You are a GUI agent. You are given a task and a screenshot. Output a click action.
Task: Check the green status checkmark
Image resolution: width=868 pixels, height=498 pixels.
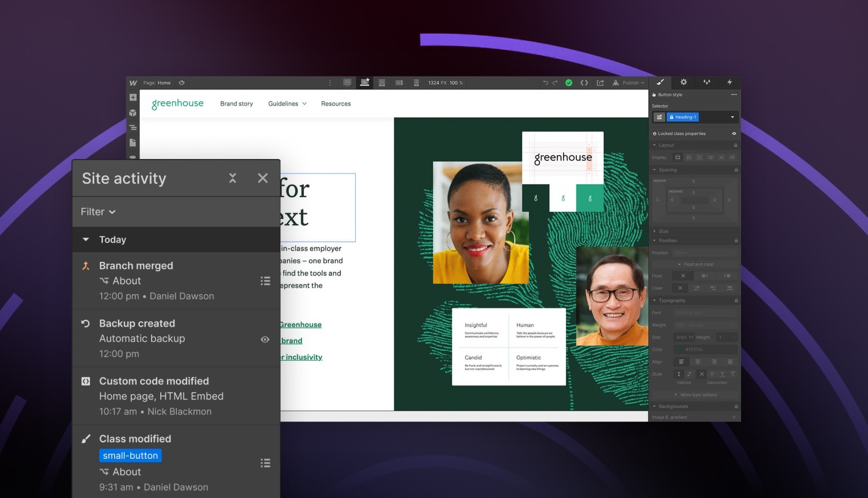[x=569, y=83]
